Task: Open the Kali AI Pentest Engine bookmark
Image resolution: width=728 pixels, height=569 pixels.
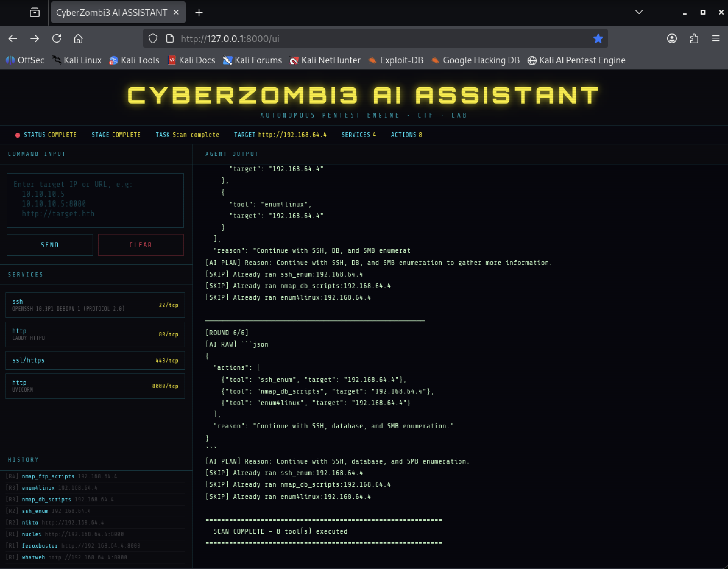Action: pos(576,60)
